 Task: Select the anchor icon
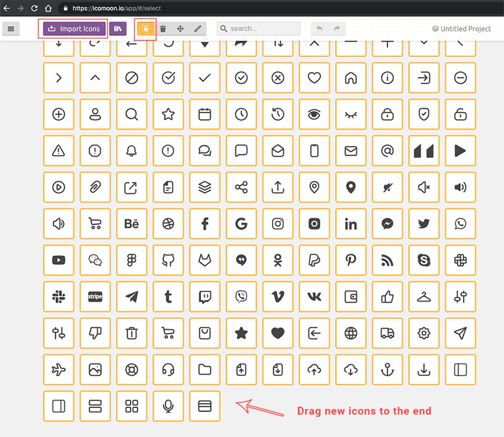point(387,369)
